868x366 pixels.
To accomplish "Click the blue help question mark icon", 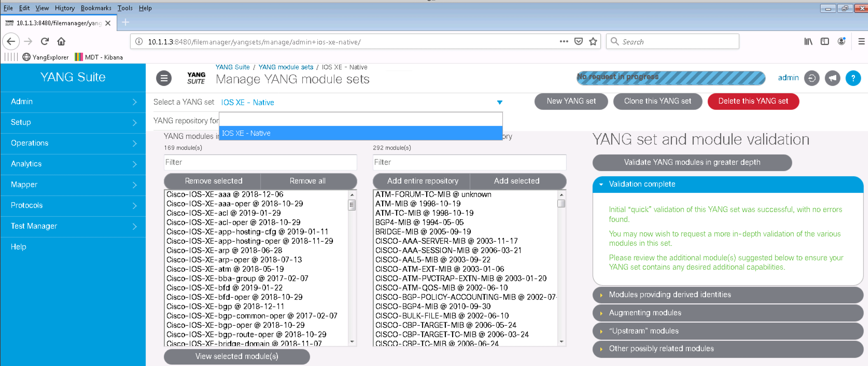I will coord(853,78).
